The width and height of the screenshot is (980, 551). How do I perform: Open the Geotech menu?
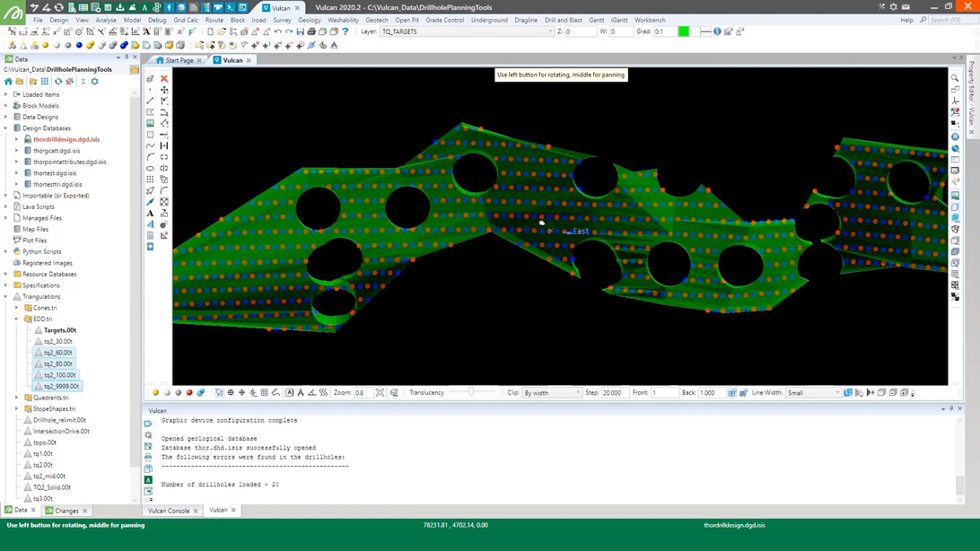tap(376, 19)
